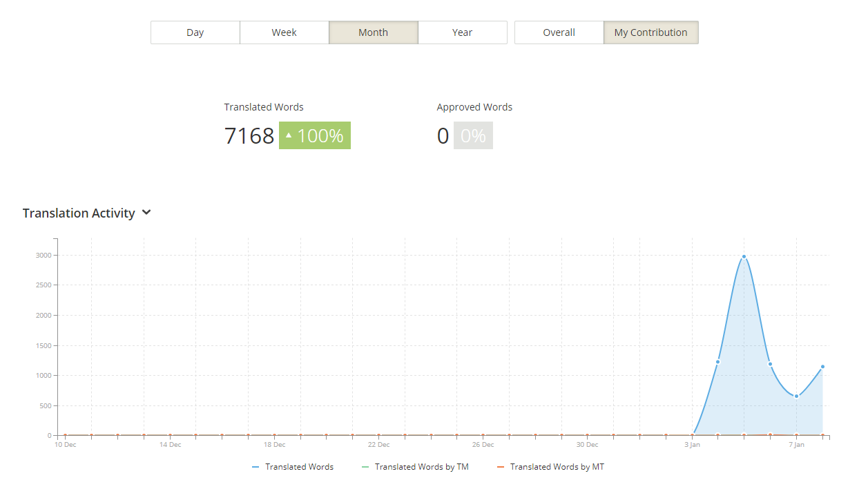Image resolution: width=868 pixels, height=498 pixels.
Task: Choose the Month time range
Action: pyautogui.click(x=374, y=32)
